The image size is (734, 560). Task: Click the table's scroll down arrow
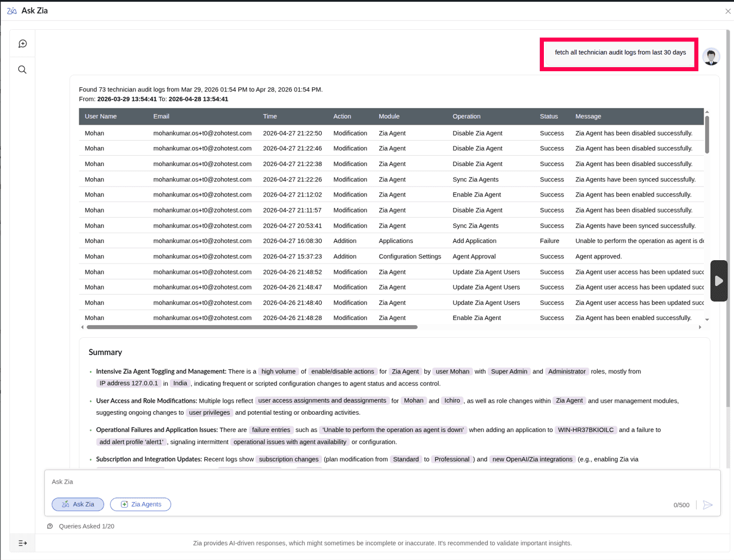coord(707,319)
